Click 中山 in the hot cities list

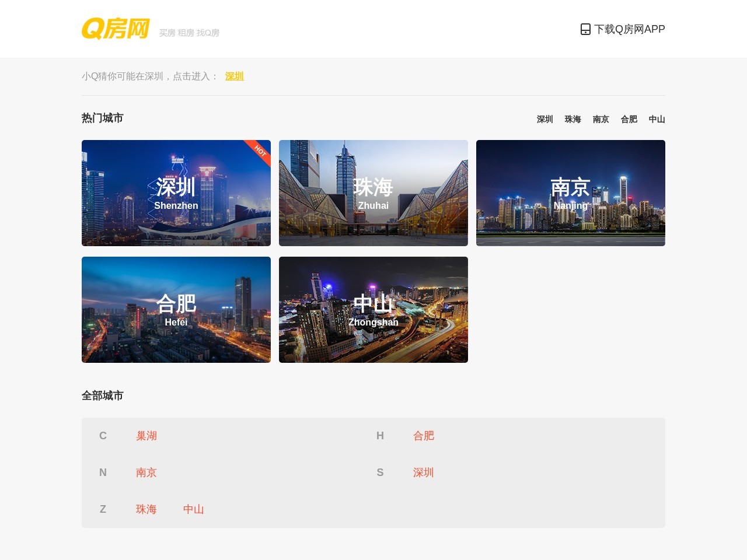click(x=657, y=119)
